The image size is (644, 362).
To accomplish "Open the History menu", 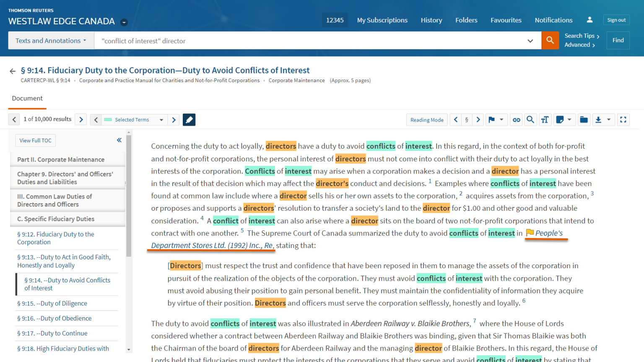I will coord(431,20).
